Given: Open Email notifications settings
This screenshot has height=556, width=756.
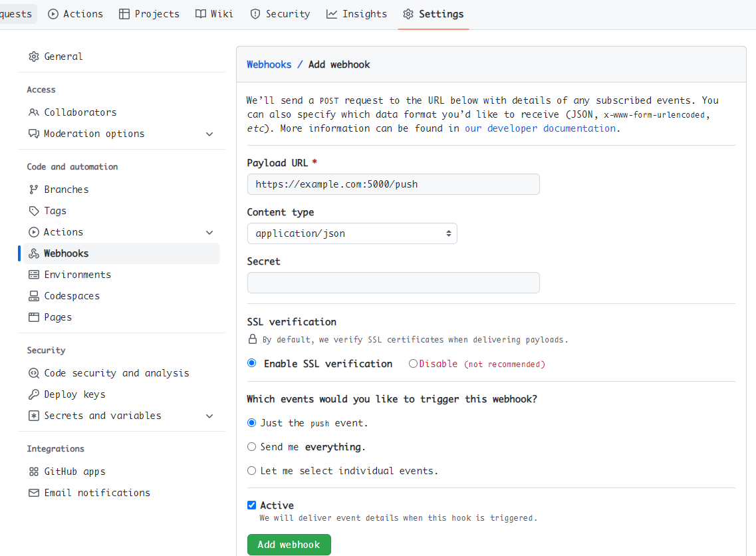Looking at the screenshot, I should 96,492.
